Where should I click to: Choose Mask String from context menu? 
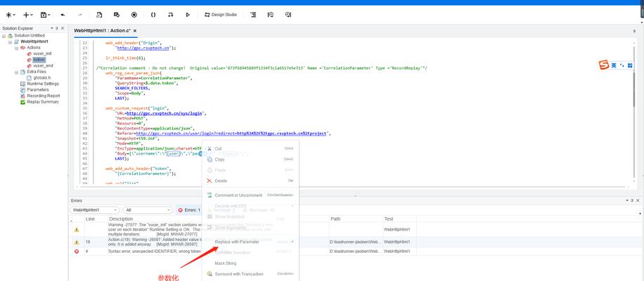[250, 263]
